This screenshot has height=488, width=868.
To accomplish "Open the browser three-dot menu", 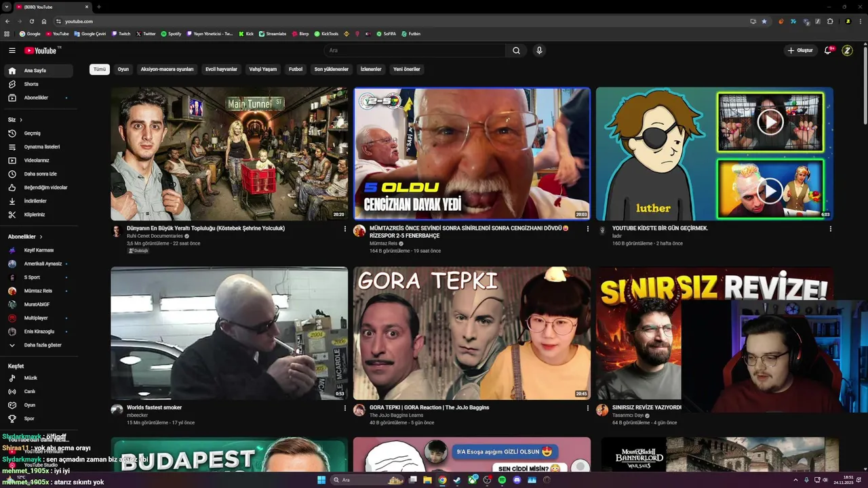I will coord(860,21).
